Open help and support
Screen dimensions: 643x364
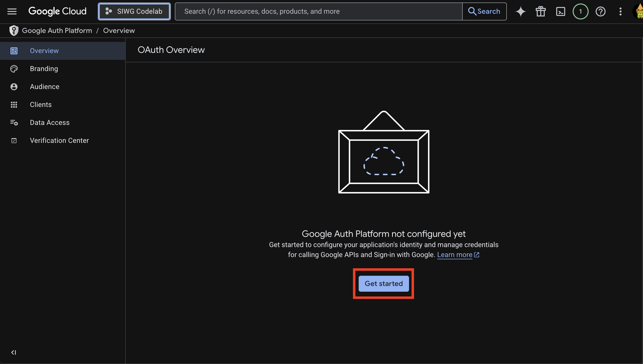[x=601, y=11]
